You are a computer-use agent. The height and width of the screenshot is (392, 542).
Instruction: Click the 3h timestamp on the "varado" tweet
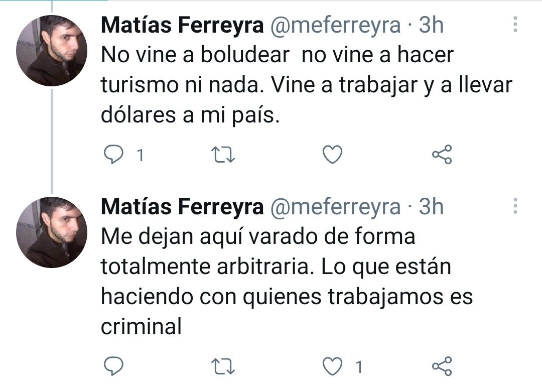[432, 207]
